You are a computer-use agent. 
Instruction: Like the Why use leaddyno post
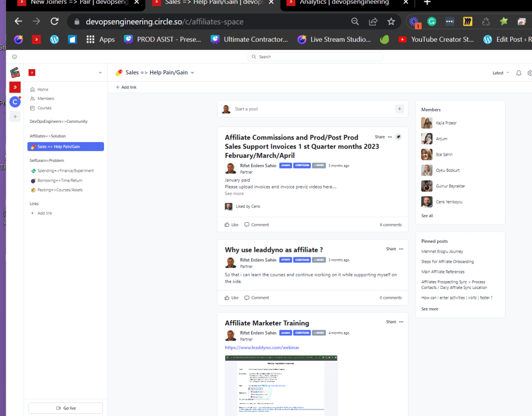(231, 298)
